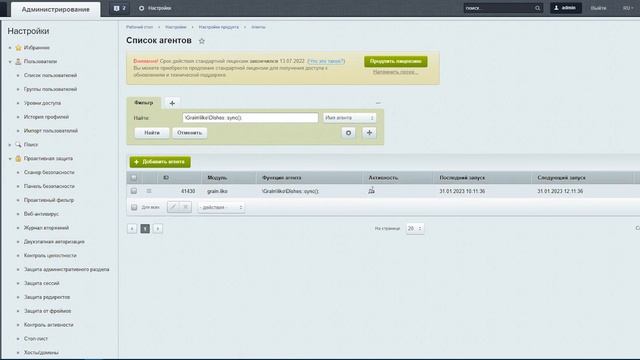Add filter field with plus button
Viewport: 640px width, 360px height.
pos(369,133)
